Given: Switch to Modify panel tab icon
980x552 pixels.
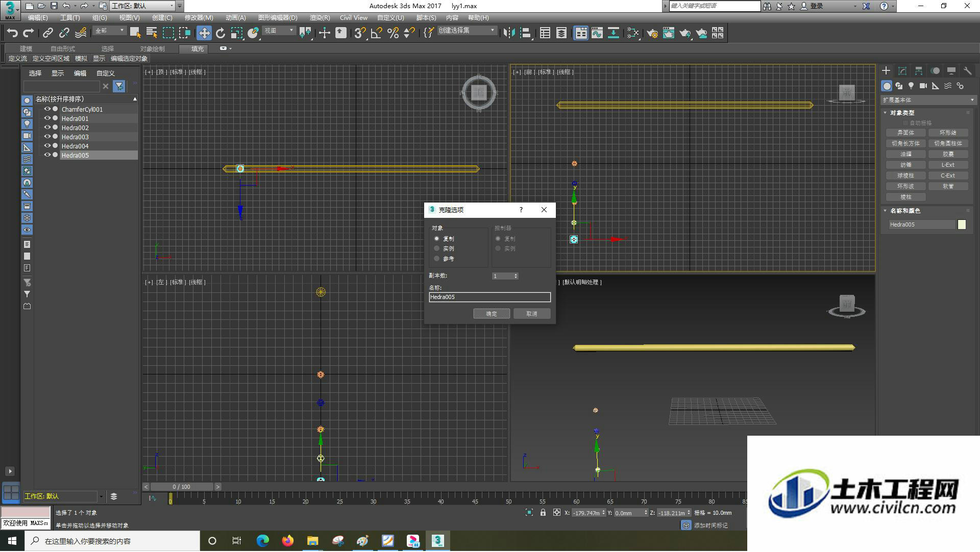Looking at the screenshot, I should click(902, 71).
